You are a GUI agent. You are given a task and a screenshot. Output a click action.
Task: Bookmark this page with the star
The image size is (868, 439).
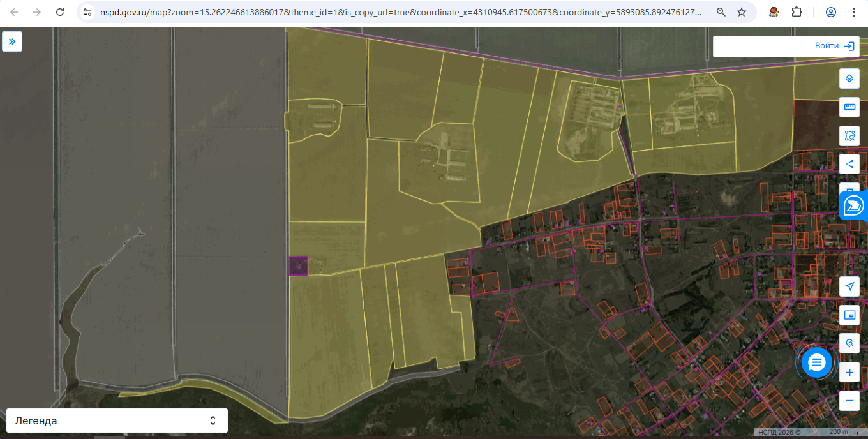tap(742, 12)
